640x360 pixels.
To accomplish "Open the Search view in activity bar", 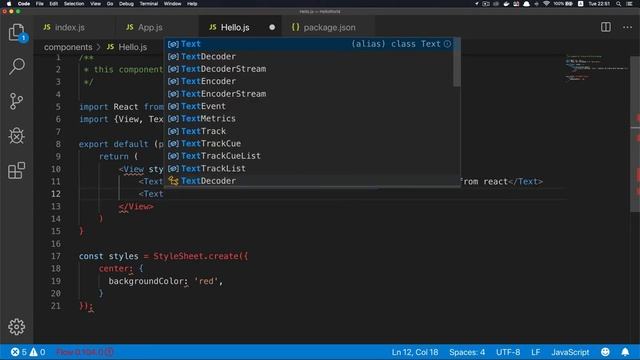I will click(x=16, y=67).
